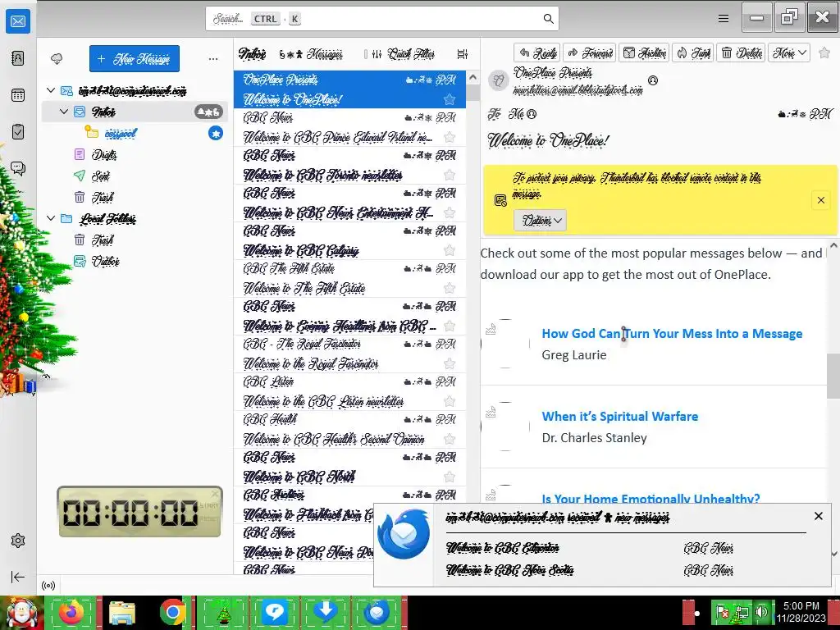Open Firefox from the taskbar
Image resolution: width=840 pixels, height=630 pixels.
(71, 612)
